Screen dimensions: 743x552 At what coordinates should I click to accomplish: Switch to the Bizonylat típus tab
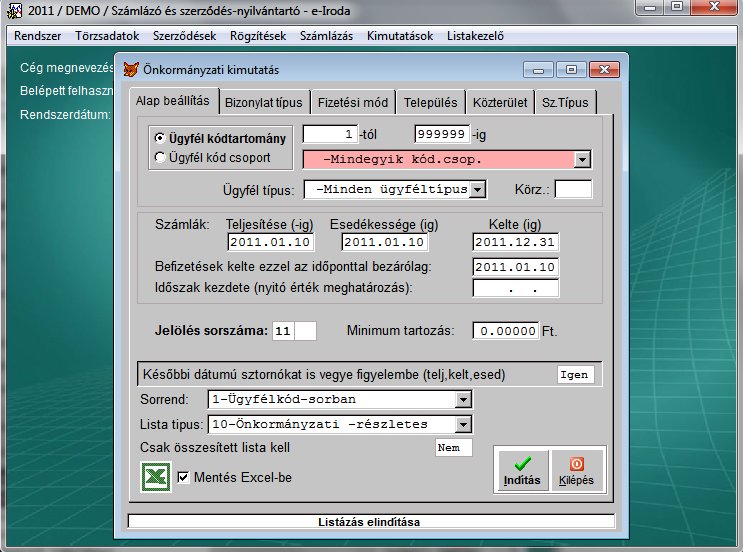click(x=264, y=102)
